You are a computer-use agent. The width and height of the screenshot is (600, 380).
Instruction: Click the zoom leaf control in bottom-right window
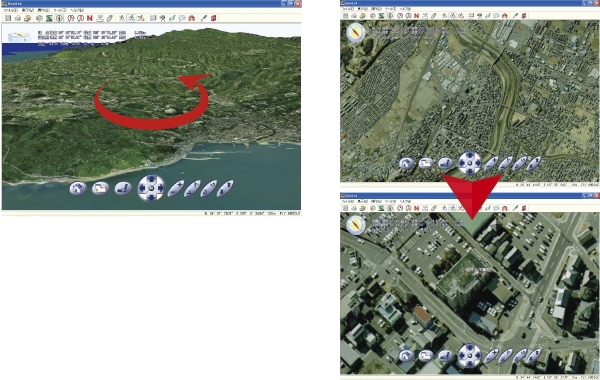[x=491, y=356]
